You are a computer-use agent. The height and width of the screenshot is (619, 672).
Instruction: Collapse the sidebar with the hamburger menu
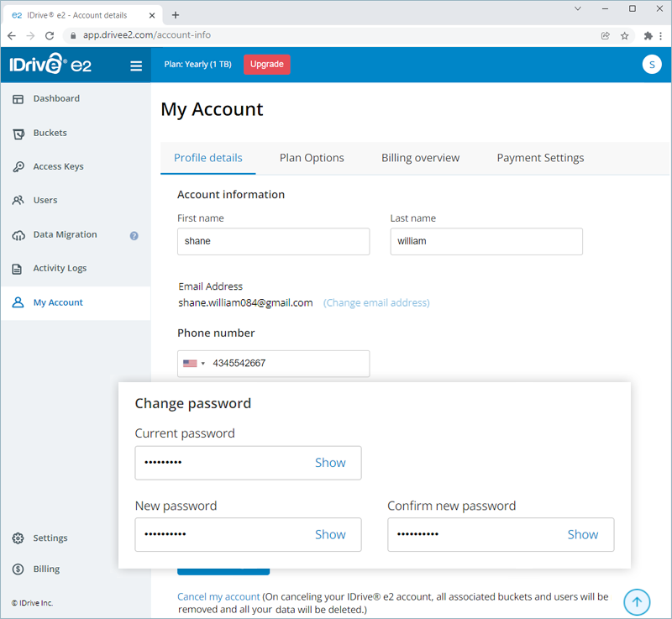(x=136, y=66)
